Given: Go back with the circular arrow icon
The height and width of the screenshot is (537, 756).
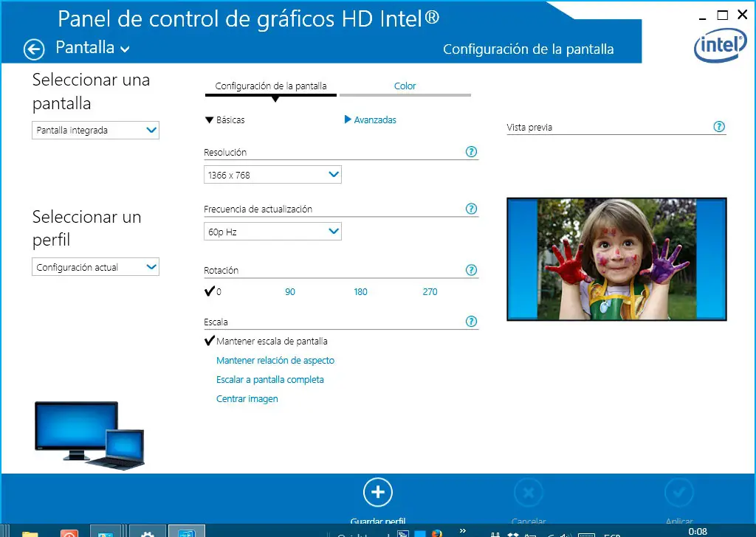Looking at the screenshot, I should click(34, 49).
